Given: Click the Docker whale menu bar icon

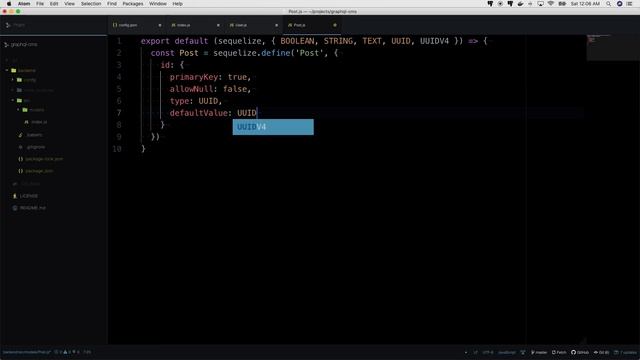Looking at the screenshot, I should pyautogui.click(x=520, y=4).
